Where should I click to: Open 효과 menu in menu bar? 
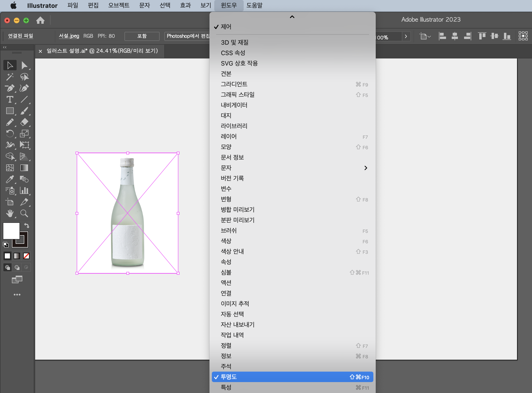(x=185, y=5)
